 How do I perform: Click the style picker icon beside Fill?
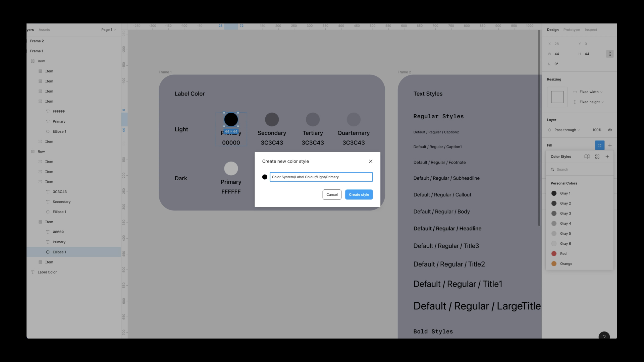pyautogui.click(x=600, y=145)
